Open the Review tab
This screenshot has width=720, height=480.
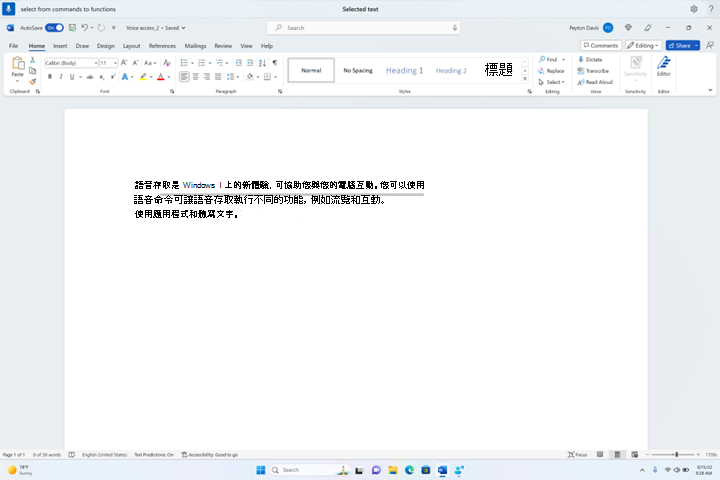click(x=223, y=46)
